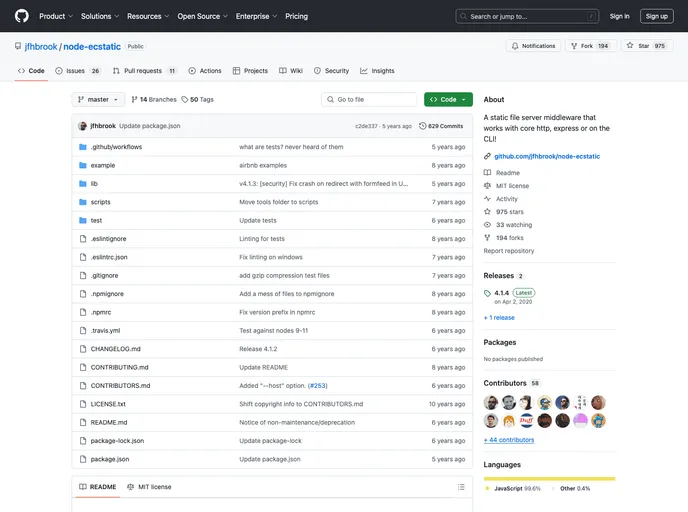Open the .eslintrc.json file
The image size is (688, 512).
point(109,257)
